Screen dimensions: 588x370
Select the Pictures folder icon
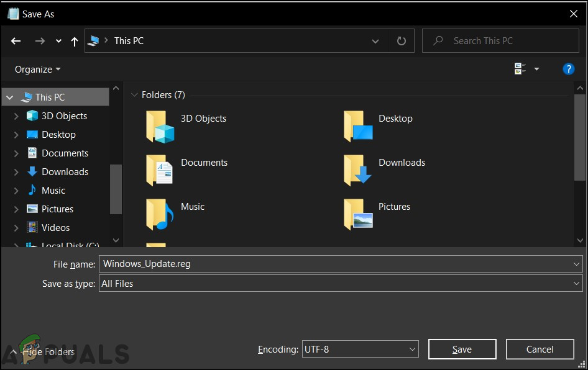(358, 215)
